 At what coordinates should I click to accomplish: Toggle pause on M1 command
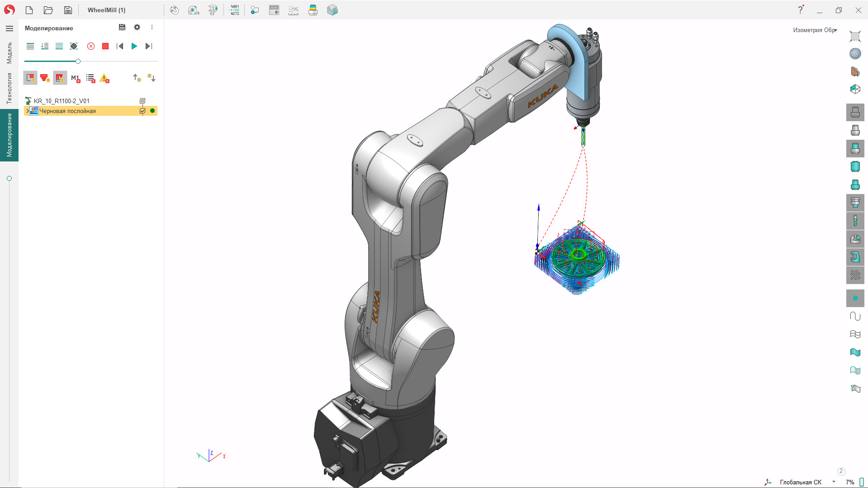click(75, 78)
